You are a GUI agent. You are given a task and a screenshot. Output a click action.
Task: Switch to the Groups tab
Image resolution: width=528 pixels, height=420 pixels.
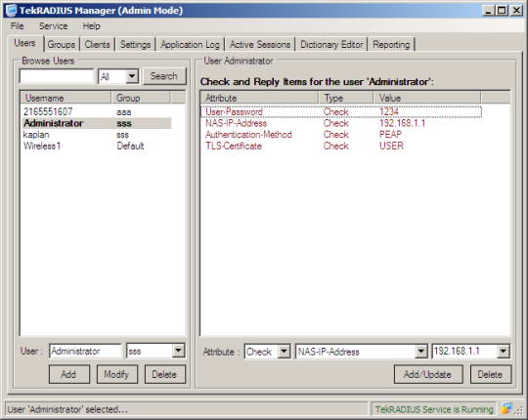click(62, 45)
